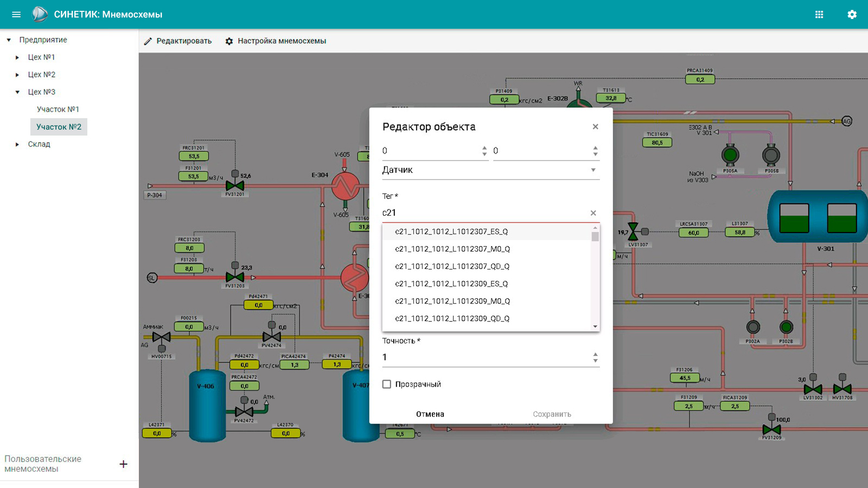Image resolution: width=868 pixels, height=488 pixels.
Task: Adjust the second coordinate stepper arrows
Action: click(595, 151)
